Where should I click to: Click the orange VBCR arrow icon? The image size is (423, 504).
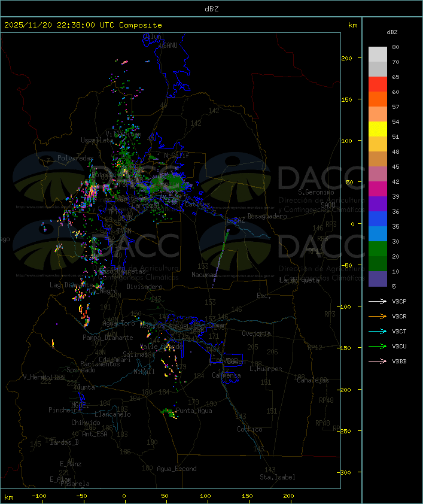(x=378, y=316)
